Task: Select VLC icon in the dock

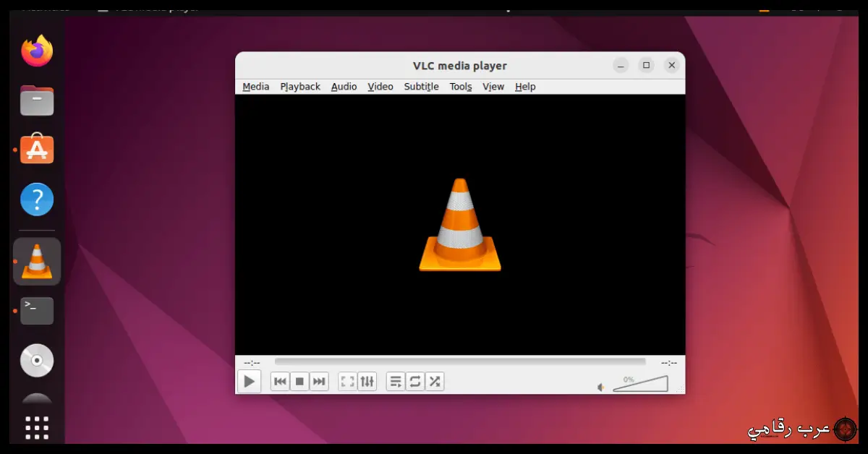Action: point(37,261)
